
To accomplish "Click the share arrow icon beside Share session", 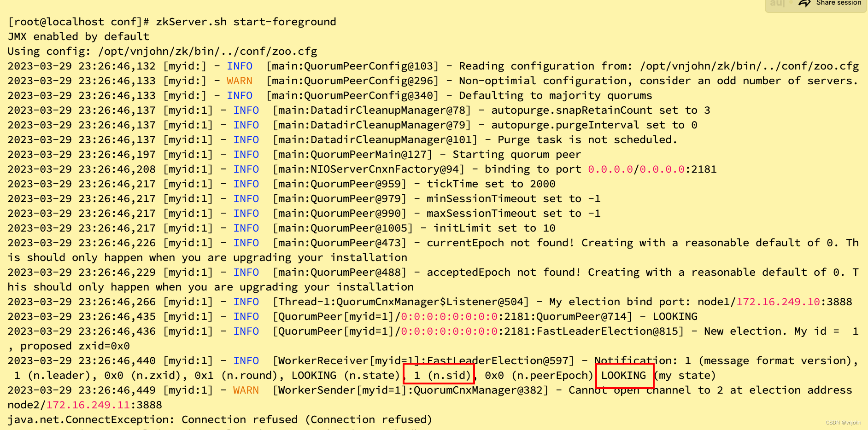I will click(804, 3).
